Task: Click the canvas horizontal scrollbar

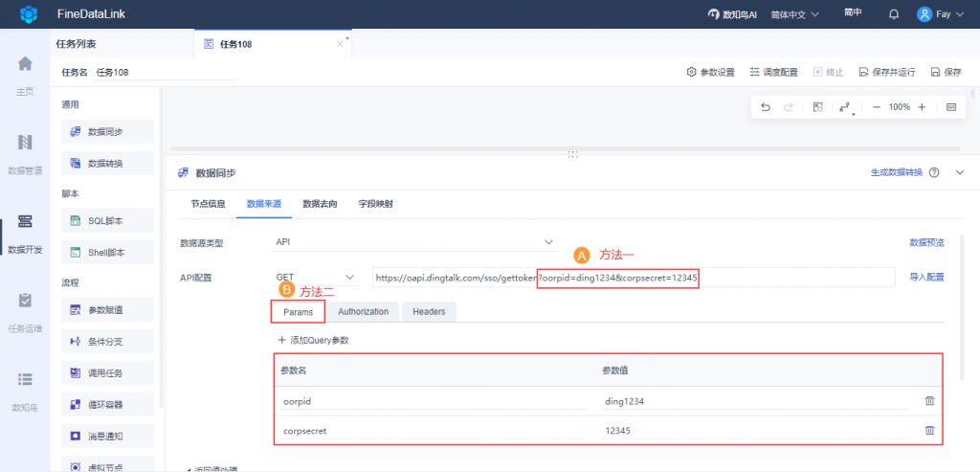Action: [565, 148]
